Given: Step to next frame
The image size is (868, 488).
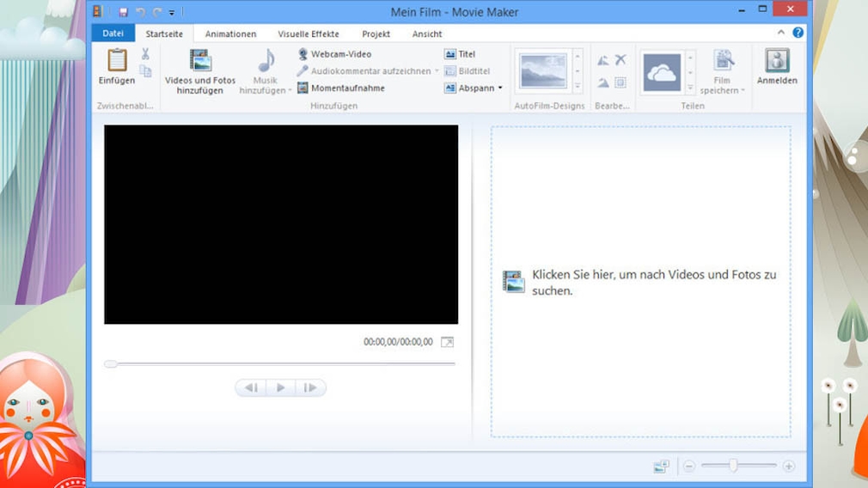Looking at the screenshot, I should pos(310,387).
